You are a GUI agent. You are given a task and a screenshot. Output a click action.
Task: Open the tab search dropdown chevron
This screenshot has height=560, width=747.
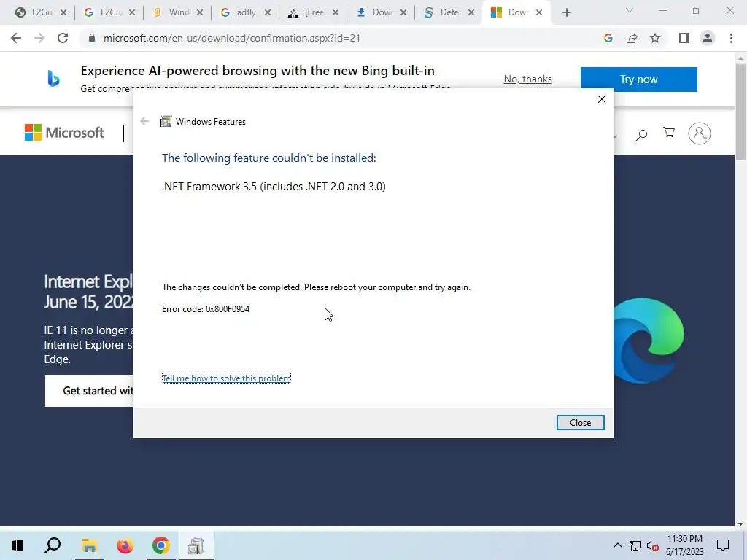(x=630, y=10)
